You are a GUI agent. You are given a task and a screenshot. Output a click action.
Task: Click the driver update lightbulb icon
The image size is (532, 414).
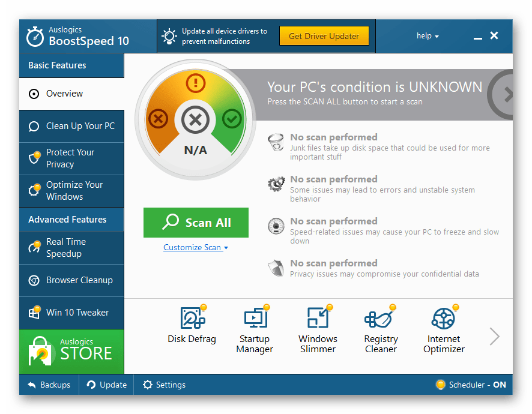coord(169,36)
